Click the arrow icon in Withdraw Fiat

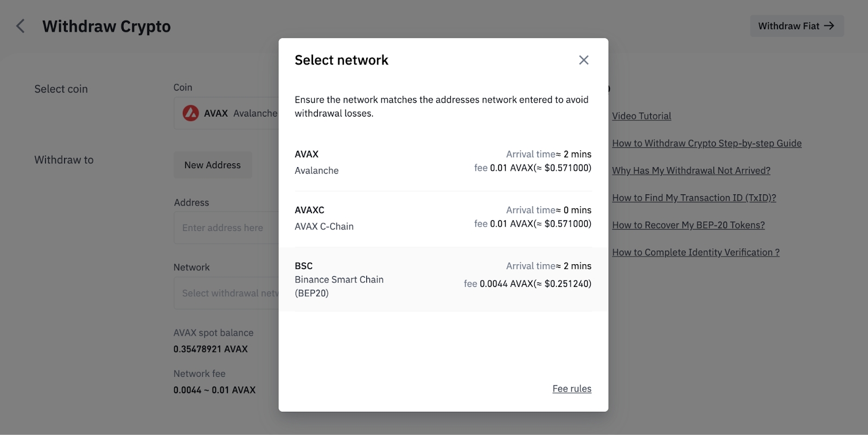click(829, 26)
